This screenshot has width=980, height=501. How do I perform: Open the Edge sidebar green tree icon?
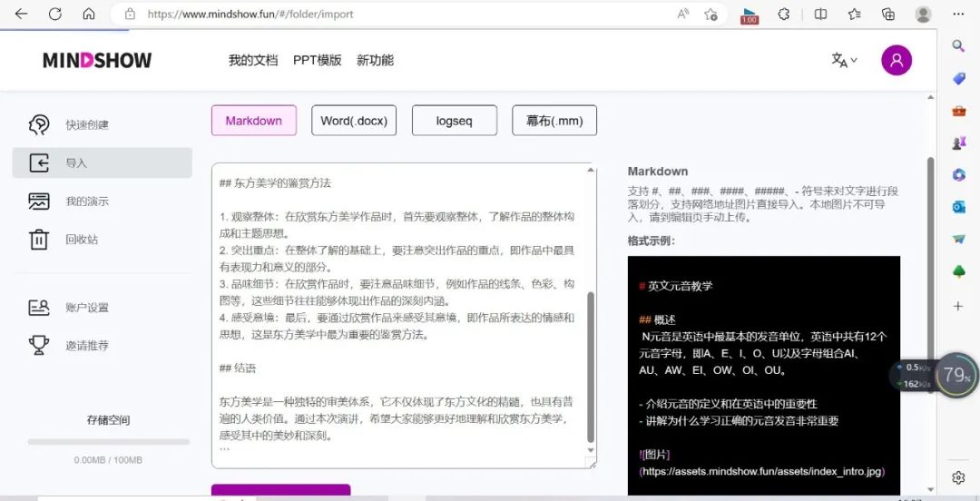pos(958,271)
